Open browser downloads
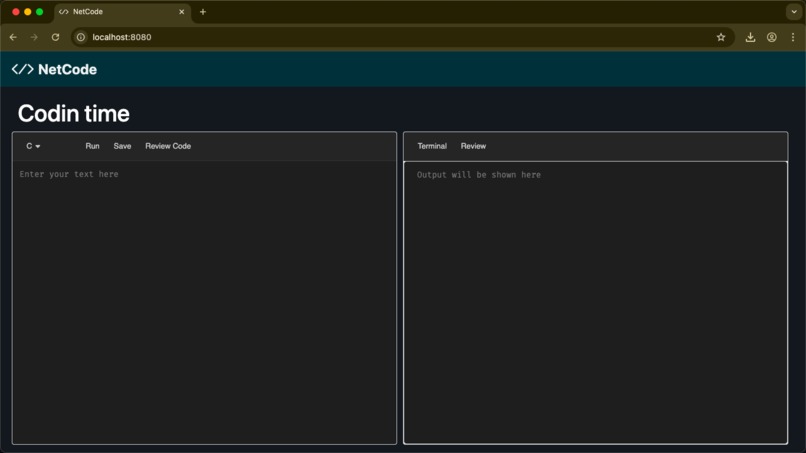806x453 pixels. pos(750,37)
